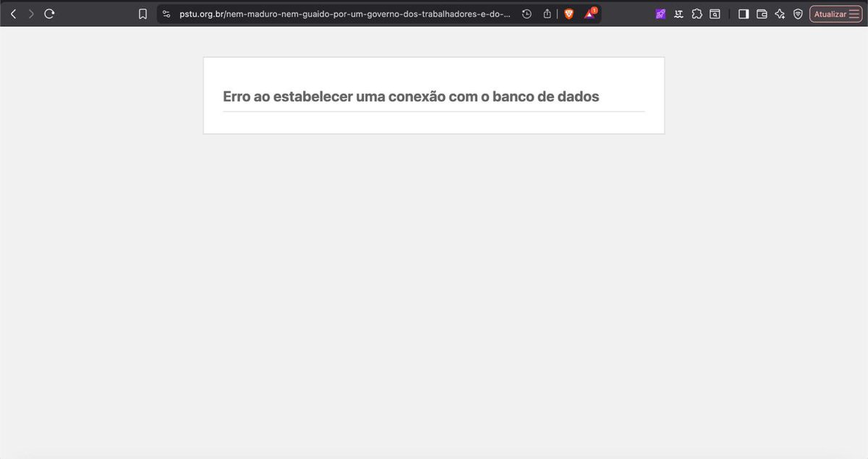The image size is (868, 459).
Task: Reload the pstu.org.br page
Action: (49, 14)
